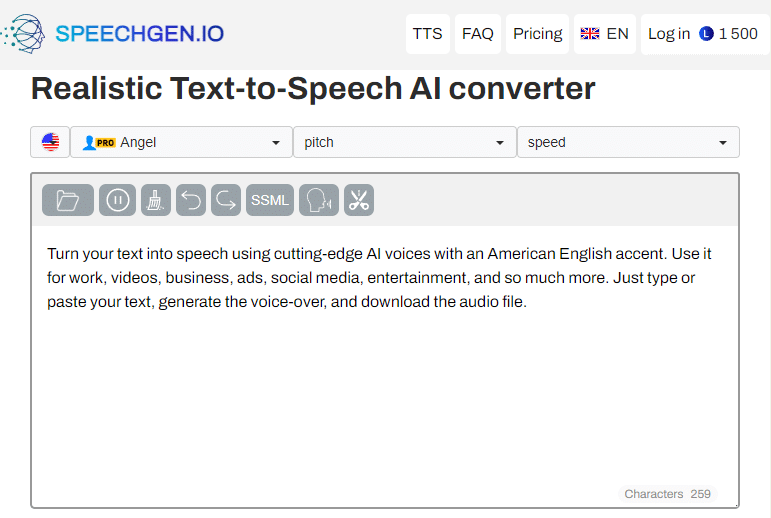Open a file with the folder icon
This screenshot has width=771, height=518.
point(68,201)
